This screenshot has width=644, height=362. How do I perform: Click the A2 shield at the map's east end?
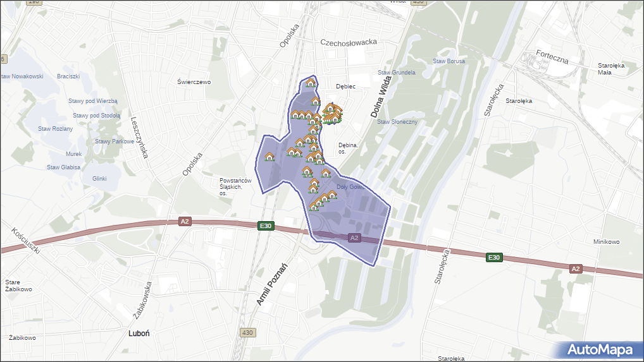[576, 269]
